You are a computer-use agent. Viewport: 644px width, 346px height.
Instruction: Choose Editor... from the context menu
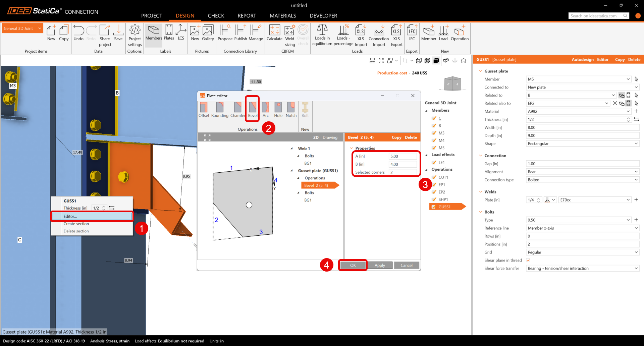pos(92,217)
